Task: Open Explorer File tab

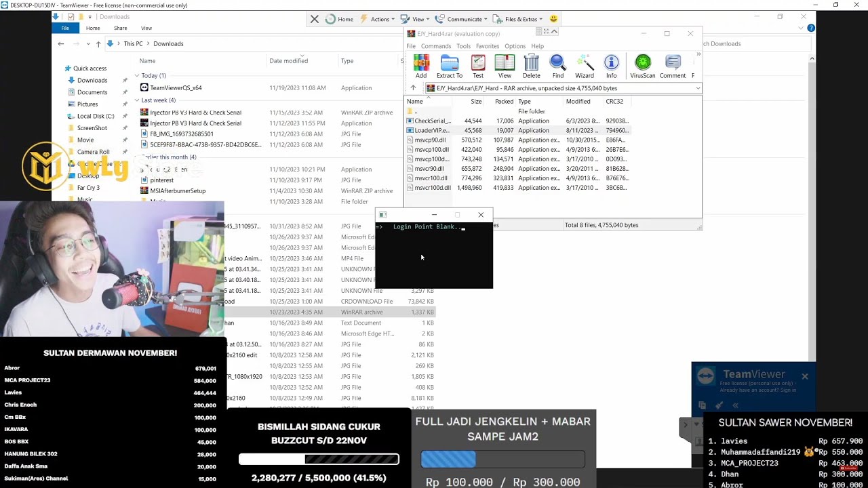Action: coord(65,28)
